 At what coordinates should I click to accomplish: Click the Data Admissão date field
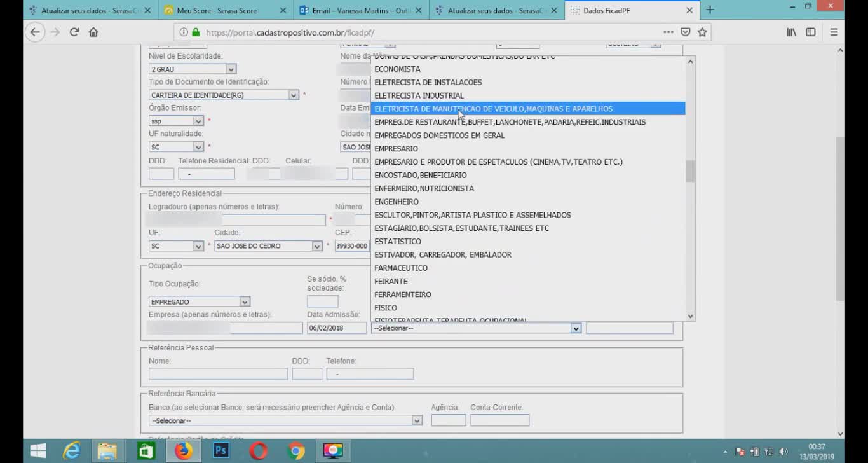click(x=337, y=328)
